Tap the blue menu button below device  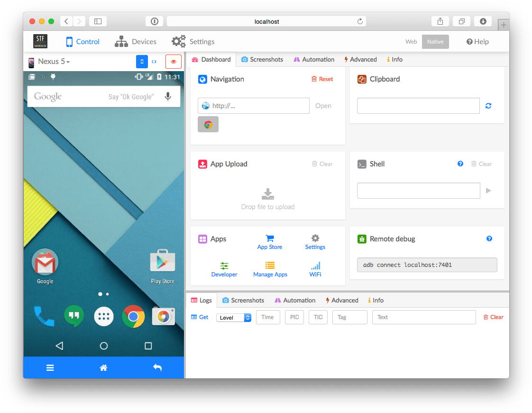pyautogui.click(x=50, y=368)
